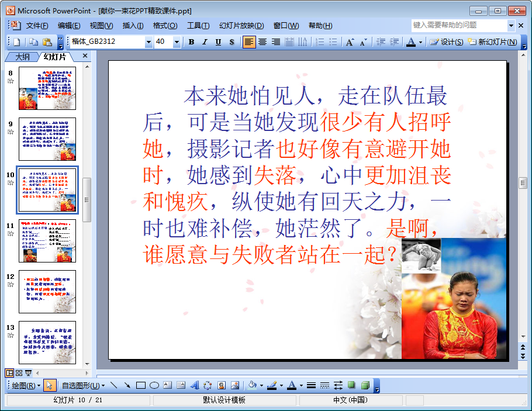Click Decrease Indent icon
The image size is (532, 411).
click(381, 42)
